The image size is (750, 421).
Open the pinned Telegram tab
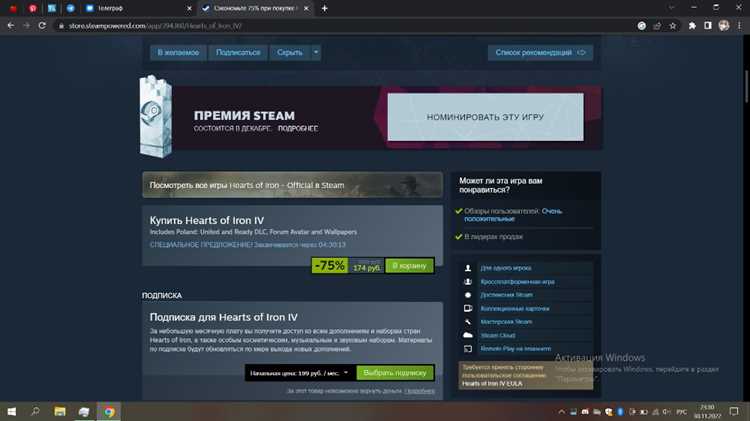coord(70,8)
